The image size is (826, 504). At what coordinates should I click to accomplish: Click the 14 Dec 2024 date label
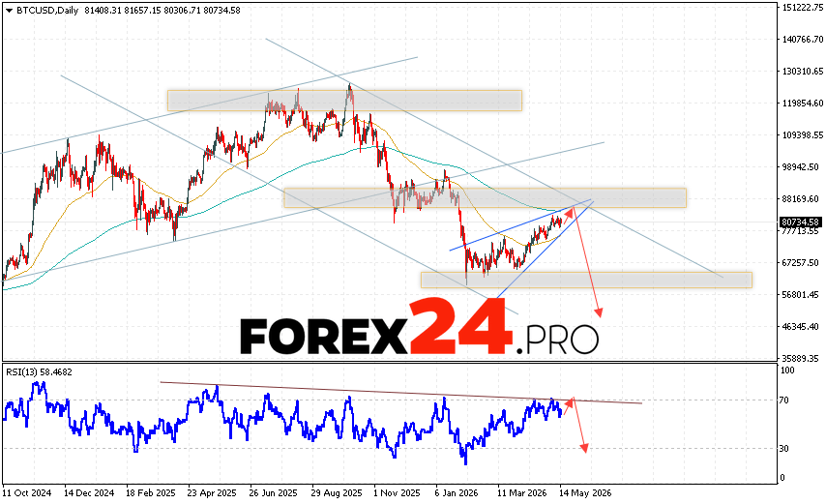point(89,493)
